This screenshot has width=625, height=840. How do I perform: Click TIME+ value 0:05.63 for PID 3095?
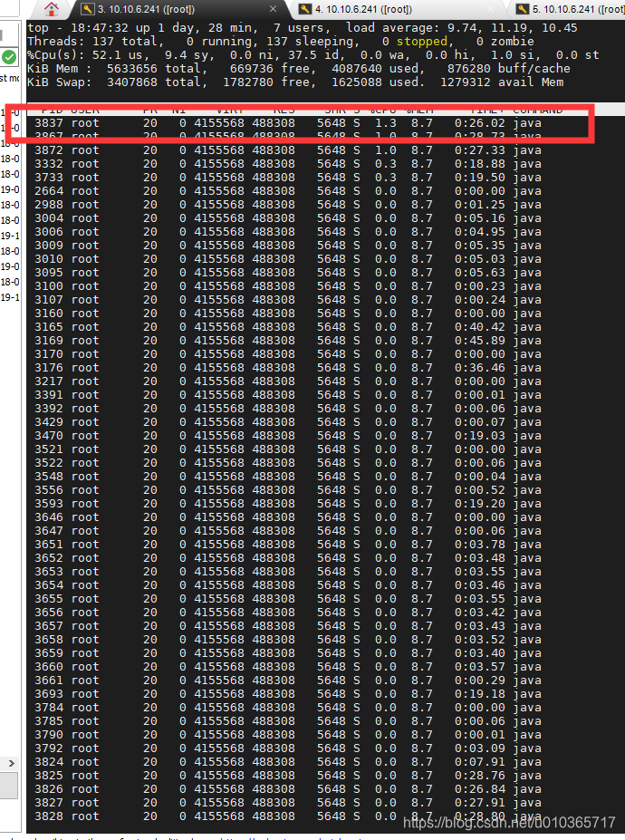coord(480,273)
